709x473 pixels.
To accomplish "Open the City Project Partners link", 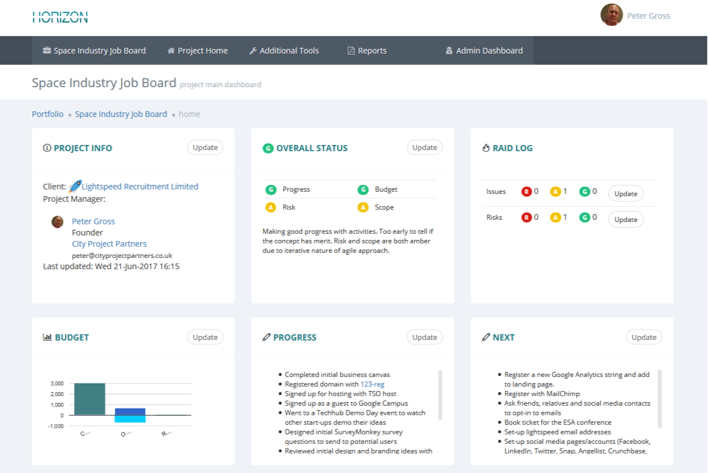I will click(x=109, y=244).
